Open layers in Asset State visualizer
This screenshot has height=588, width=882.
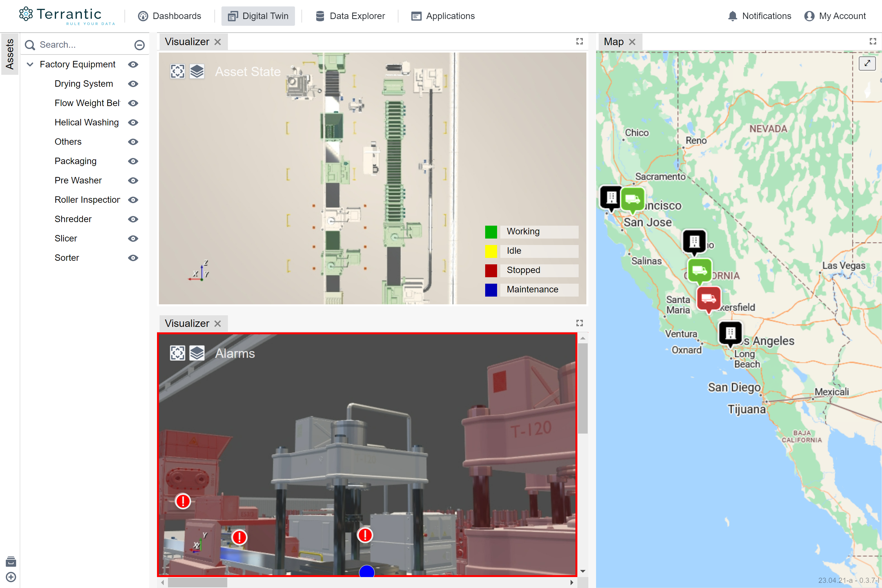[x=197, y=71]
